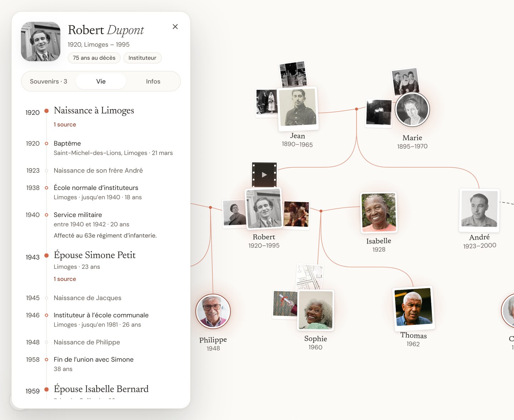
Task: Open the diploma photo left of Sophie
Action: (x=285, y=304)
